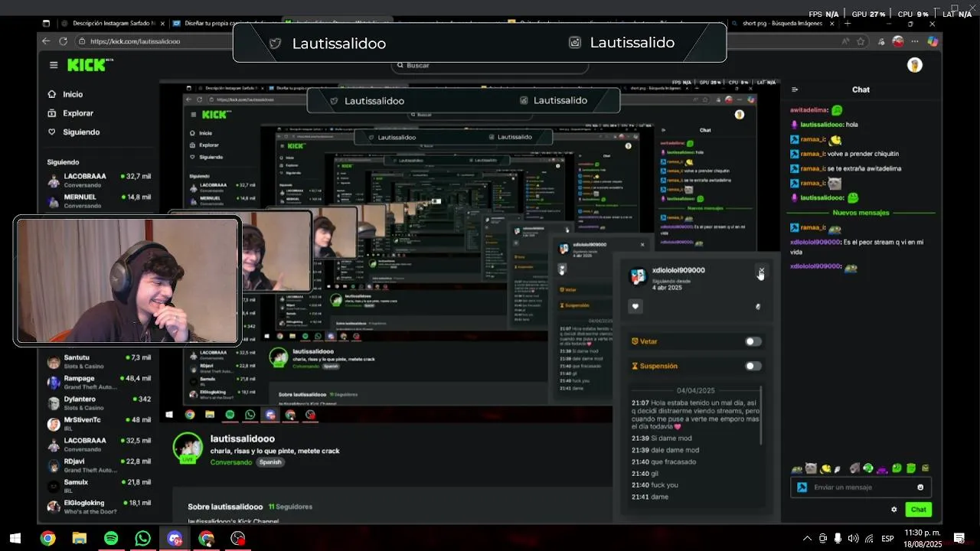This screenshot has height=551, width=980.
Task: Open WhatsApp from taskbar
Action: pos(142,538)
